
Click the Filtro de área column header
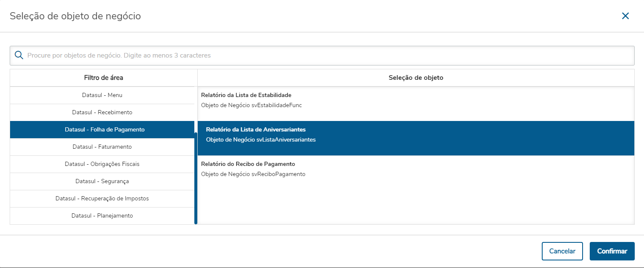pyautogui.click(x=103, y=78)
